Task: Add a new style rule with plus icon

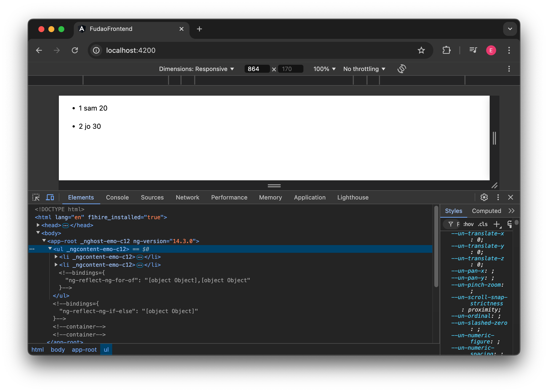Action: pyautogui.click(x=497, y=224)
